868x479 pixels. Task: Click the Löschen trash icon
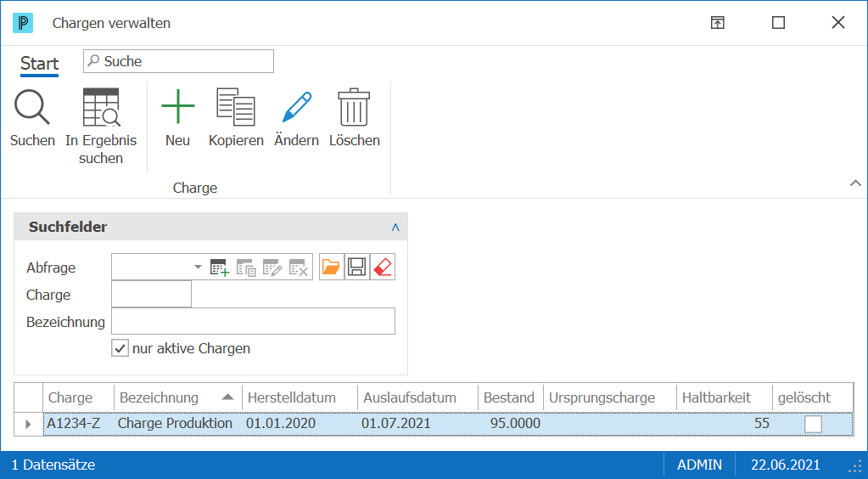pyautogui.click(x=354, y=108)
